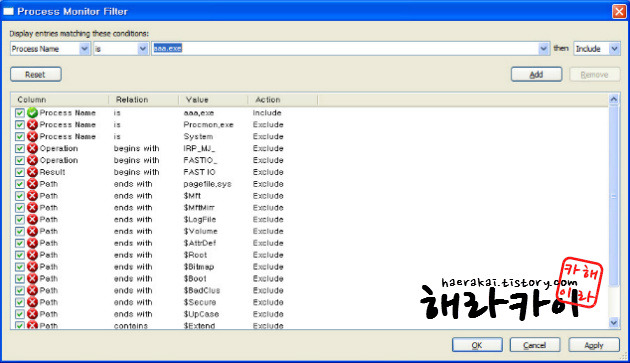Image resolution: width=630 pixels, height=363 pixels.
Task: Open the 'is' relation dropdown
Action: [x=143, y=49]
